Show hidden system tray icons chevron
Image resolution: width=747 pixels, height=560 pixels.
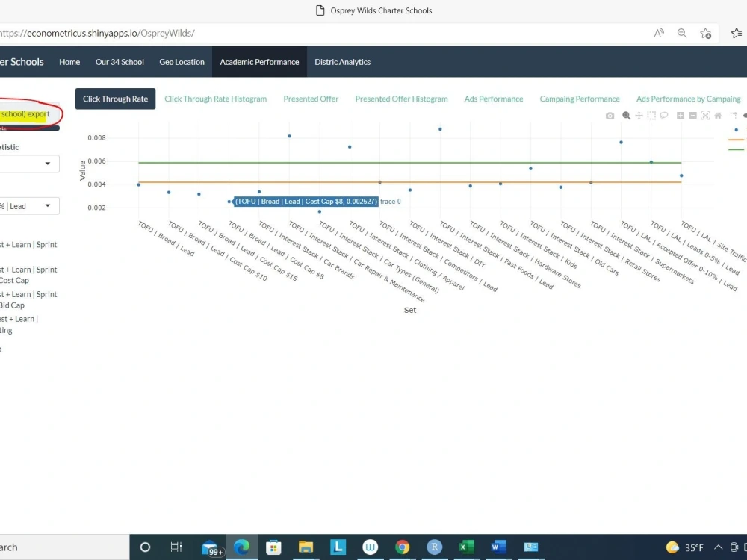718,547
